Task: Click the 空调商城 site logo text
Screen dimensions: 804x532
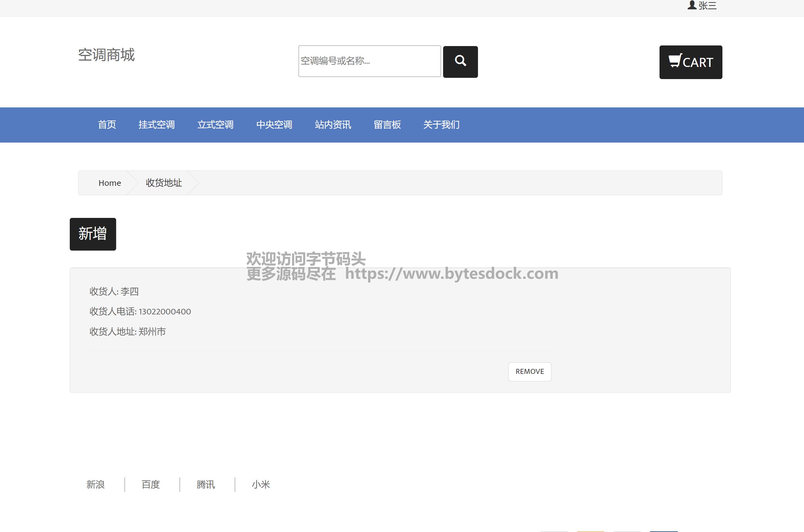Action: 106,55
